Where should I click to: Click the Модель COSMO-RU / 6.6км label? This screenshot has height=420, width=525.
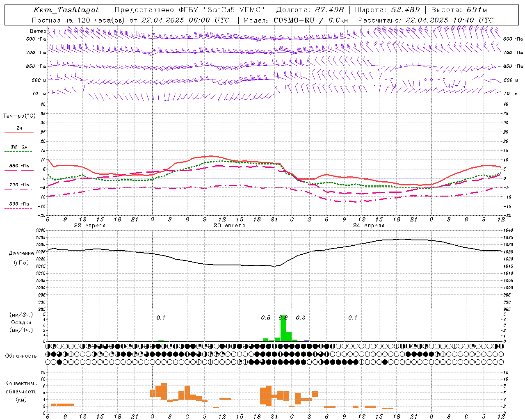295,20
